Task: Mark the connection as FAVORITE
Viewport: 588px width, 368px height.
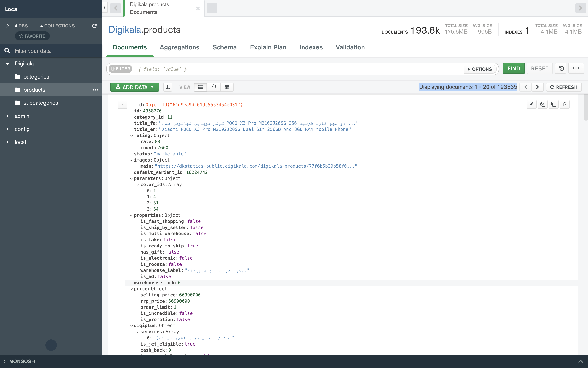Action: point(32,36)
